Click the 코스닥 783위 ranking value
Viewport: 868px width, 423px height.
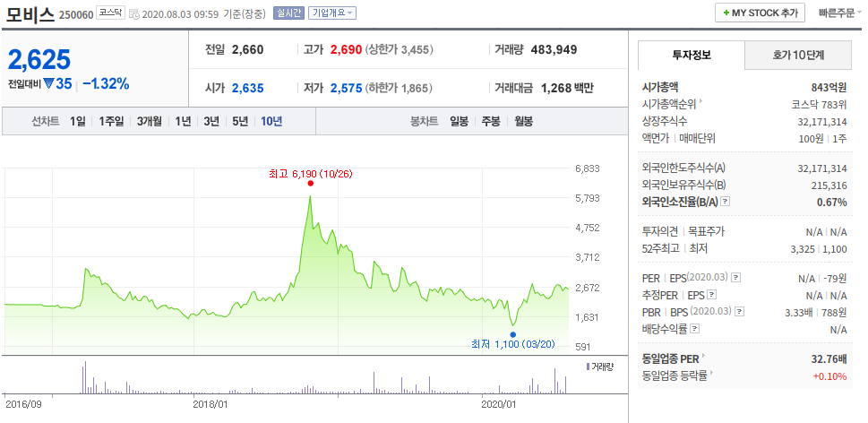820,104
